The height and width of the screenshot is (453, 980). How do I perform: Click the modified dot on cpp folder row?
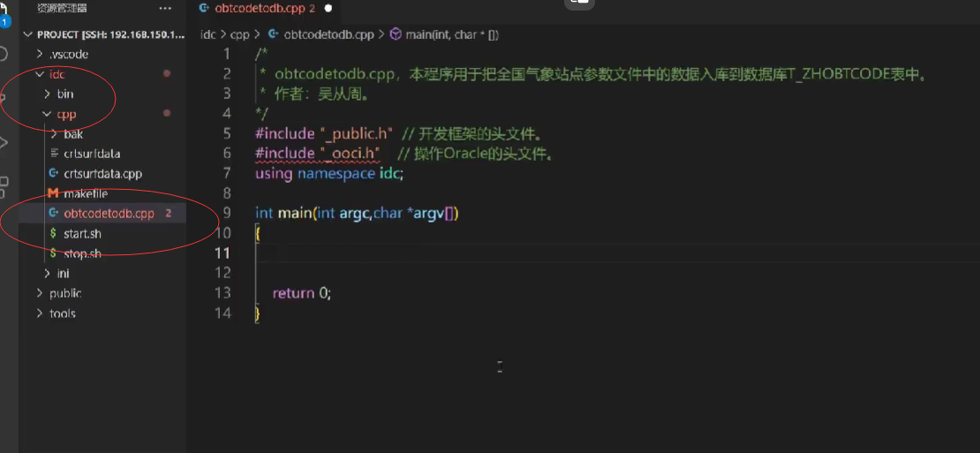pos(167,113)
